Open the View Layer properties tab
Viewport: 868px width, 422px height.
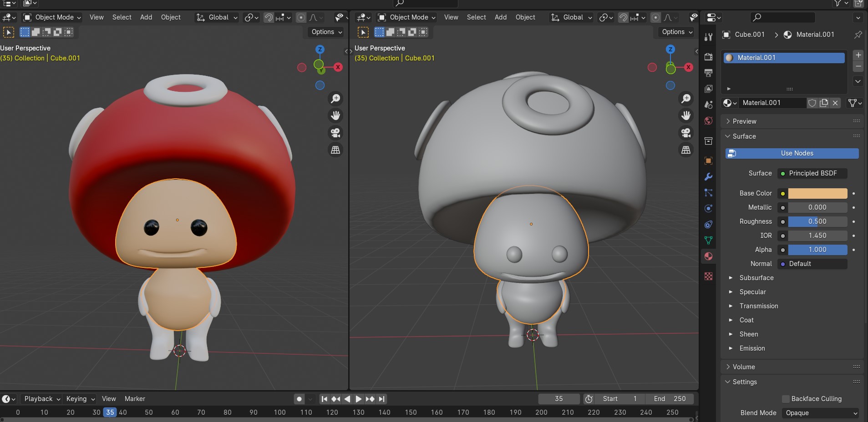click(708, 89)
